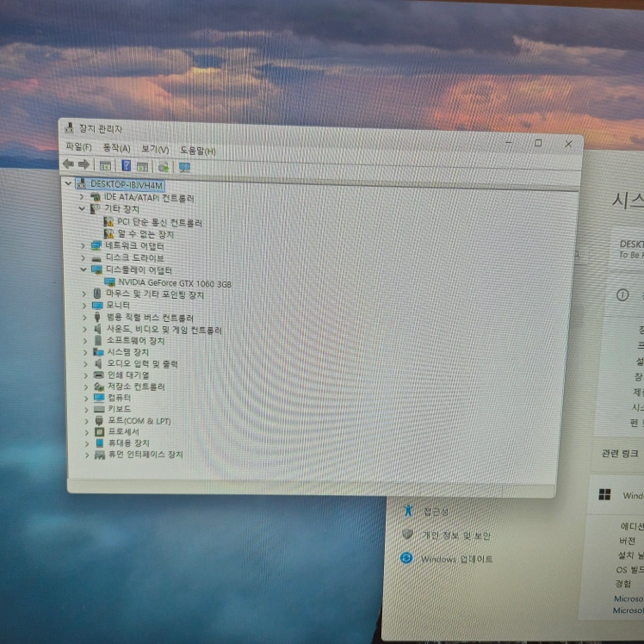The image size is (644, 644).
Task: Click the NVIDIA GeForce GTX 1060 device icon
Action: coord(109,282)
